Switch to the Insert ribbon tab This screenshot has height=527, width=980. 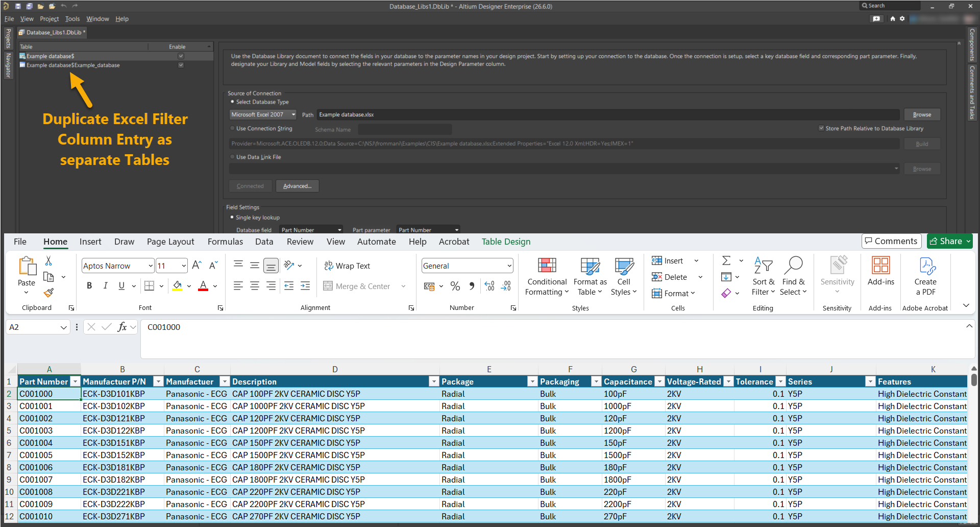90,242
